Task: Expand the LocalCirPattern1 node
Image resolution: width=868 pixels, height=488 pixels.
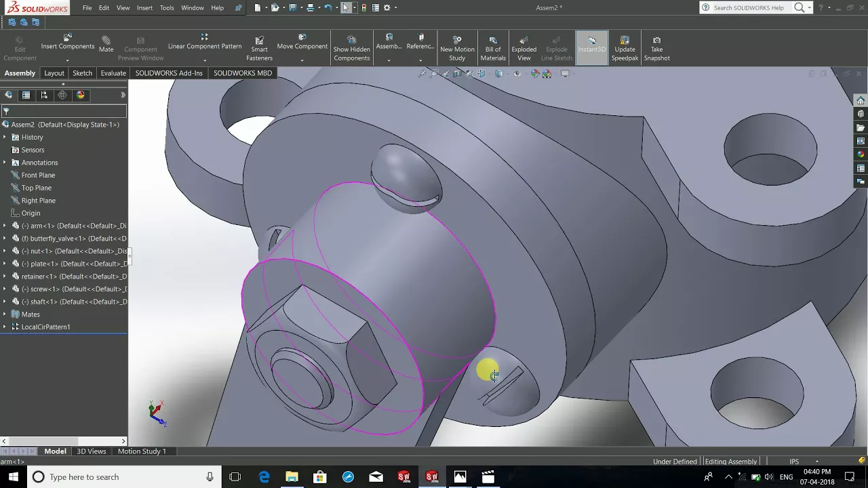Action: point(5,327)
